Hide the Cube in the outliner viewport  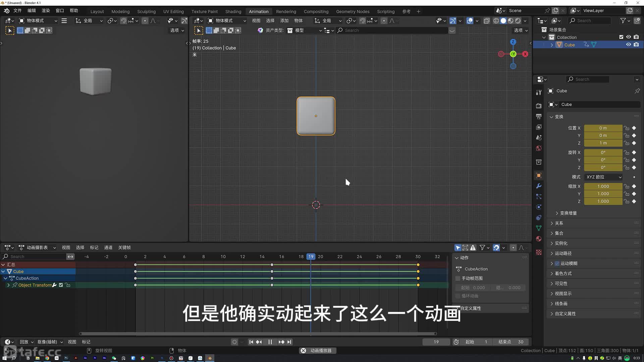629,45
